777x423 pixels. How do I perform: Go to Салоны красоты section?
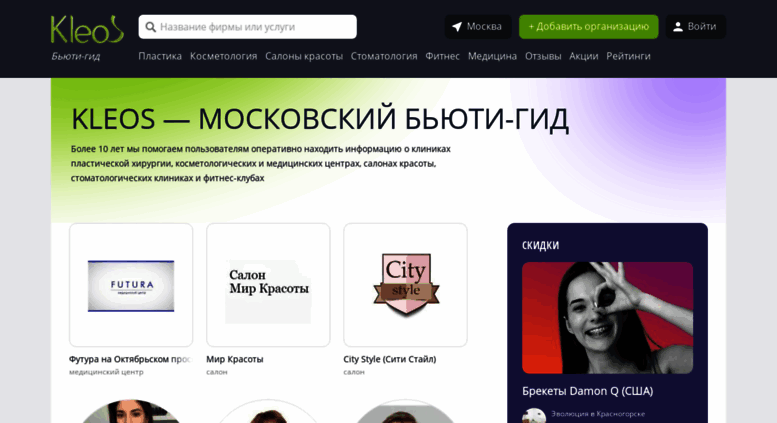tap(304, 56)
